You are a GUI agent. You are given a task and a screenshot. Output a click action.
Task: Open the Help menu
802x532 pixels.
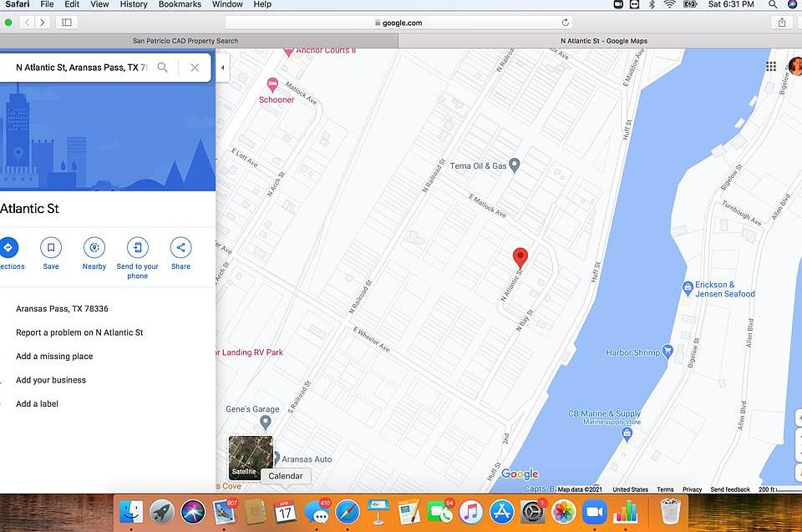tap(262, 5)
